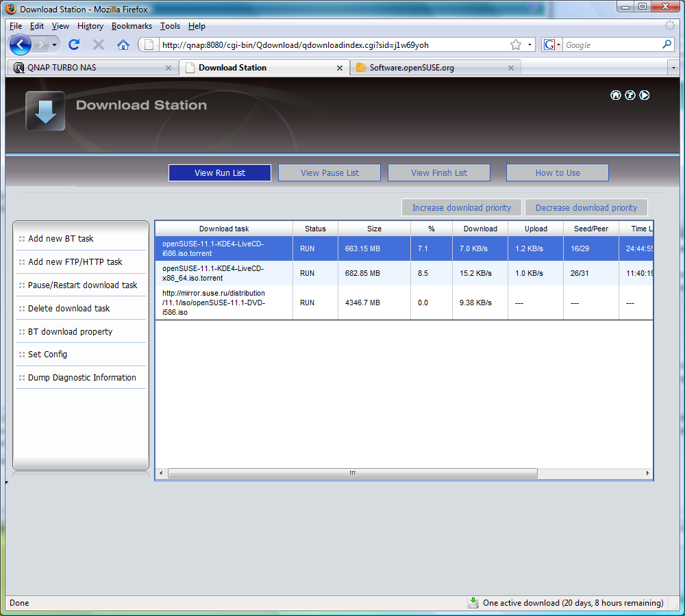
Task: Open BT download property
Action: click(71, 331)
